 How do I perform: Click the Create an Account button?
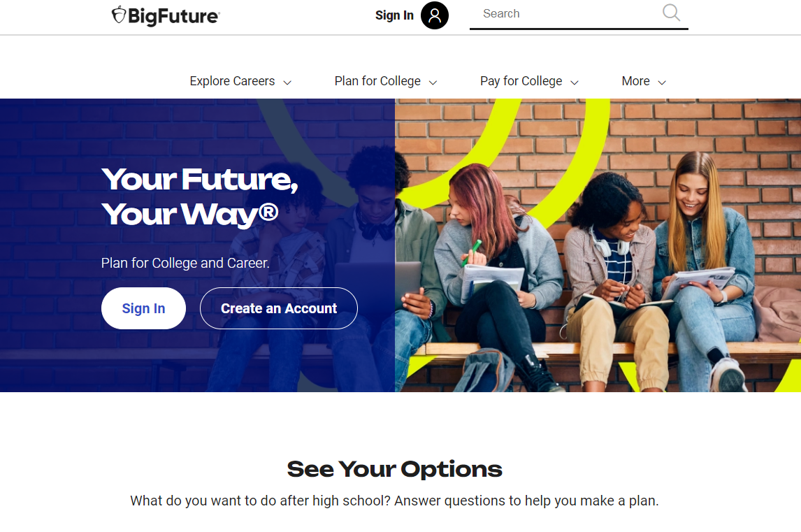coord(279,308)
